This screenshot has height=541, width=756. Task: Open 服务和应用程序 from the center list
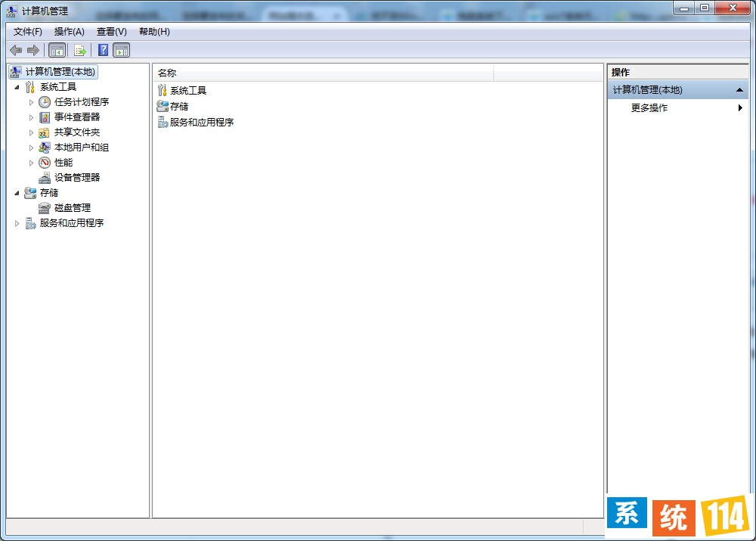201,123
